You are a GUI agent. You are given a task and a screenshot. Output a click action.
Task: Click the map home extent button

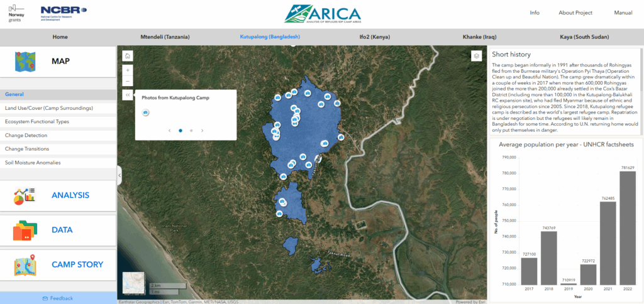pyautogui.click(x=128, y=56)
